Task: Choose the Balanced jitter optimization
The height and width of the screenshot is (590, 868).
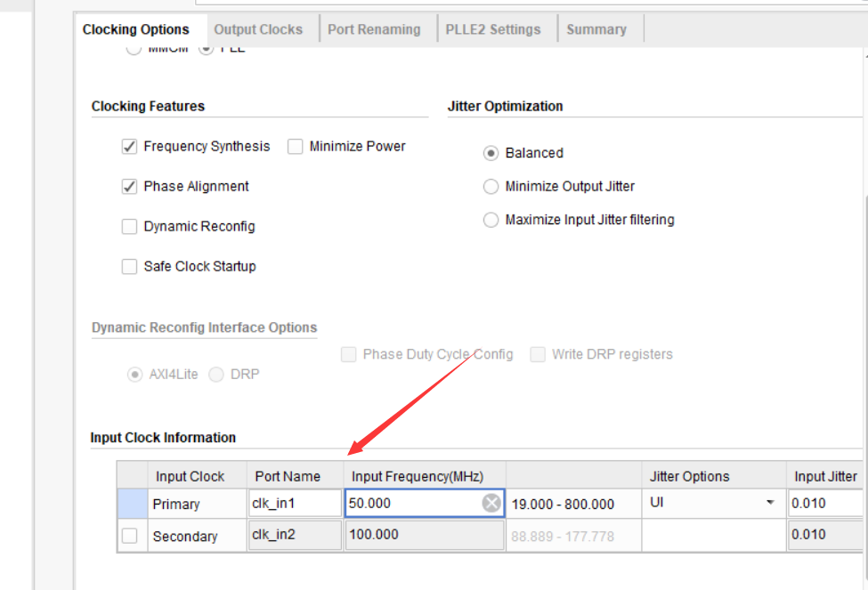Action: click(x=491, y=152)
